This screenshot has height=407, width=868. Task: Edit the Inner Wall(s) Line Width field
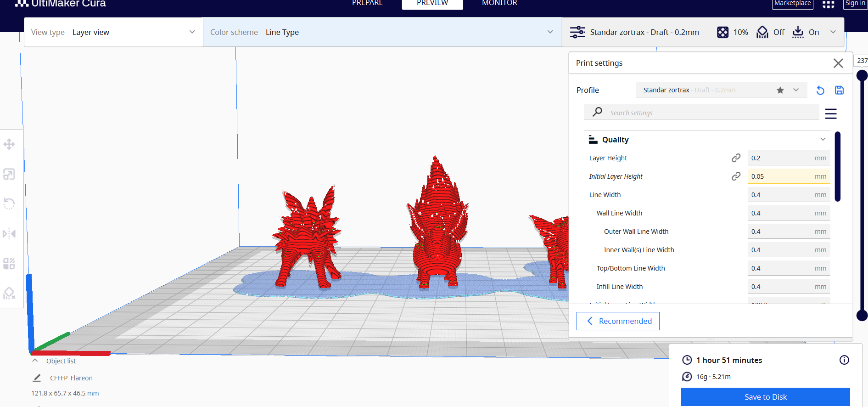click(x=789, y=250)
